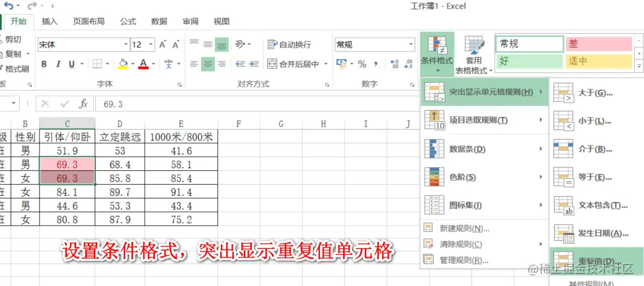This screenshot has width=644, height=286.
Task: Open 色阶 color scales submenu
Action: coord(485,177)
